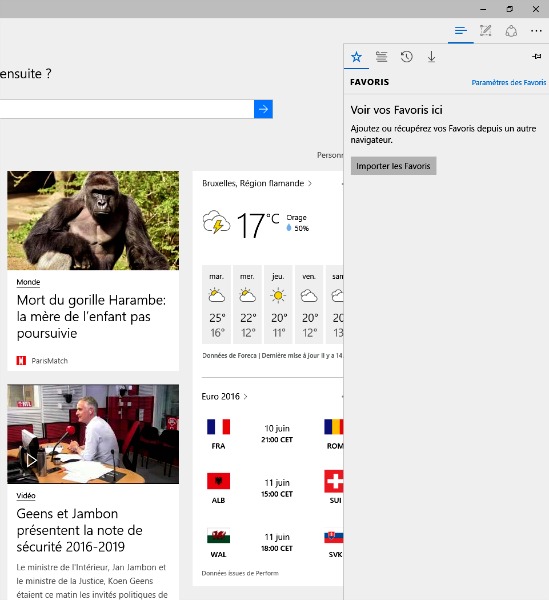Select jeu. sunny forecast day
The image size is (549, 600).
(x=278, y=305)
